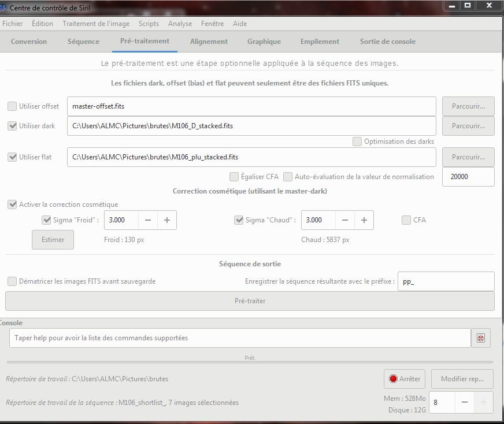Click the Siril icon in title bar

[x=3, y=8]
